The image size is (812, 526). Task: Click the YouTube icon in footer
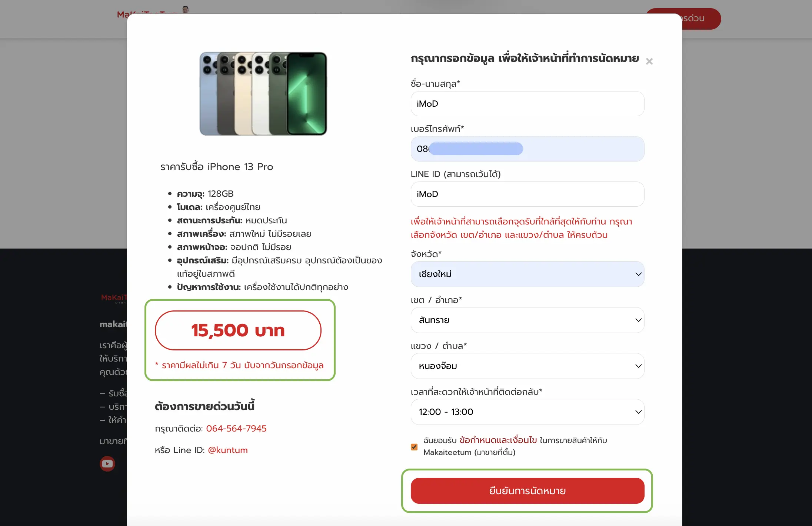pyautogui.click(x=107, y=464)
